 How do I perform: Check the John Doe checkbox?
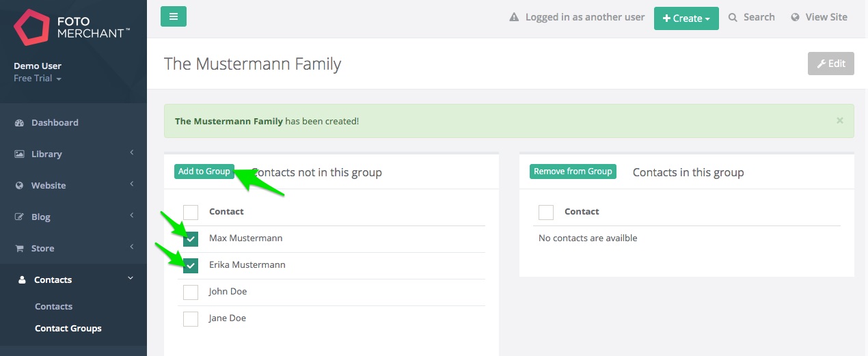[191, 292]
